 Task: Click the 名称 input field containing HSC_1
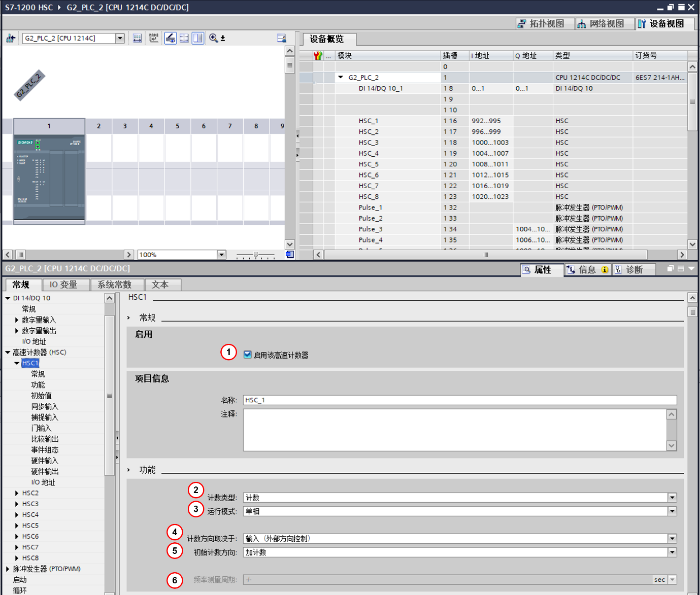point(459,400)
